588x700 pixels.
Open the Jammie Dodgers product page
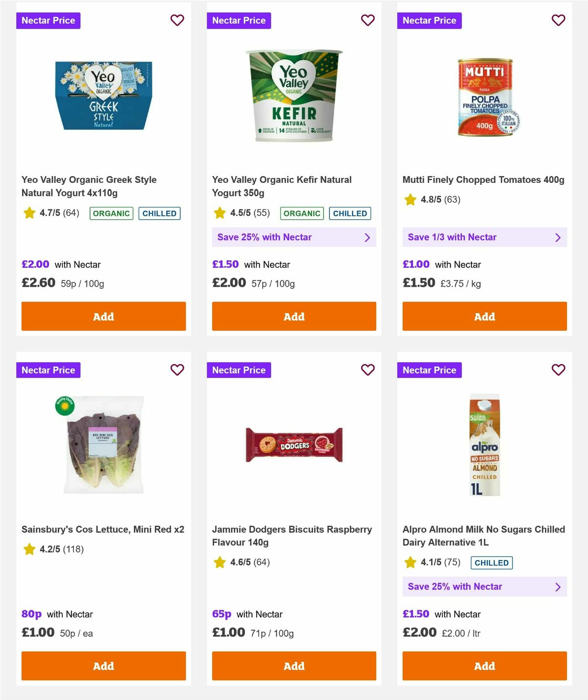[292, 536]
